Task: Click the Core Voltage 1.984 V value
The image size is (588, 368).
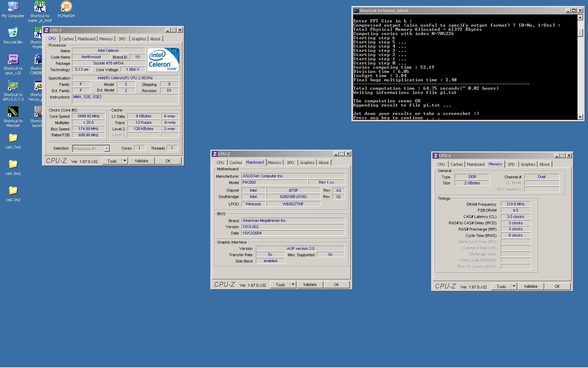Action: [133, 69]
